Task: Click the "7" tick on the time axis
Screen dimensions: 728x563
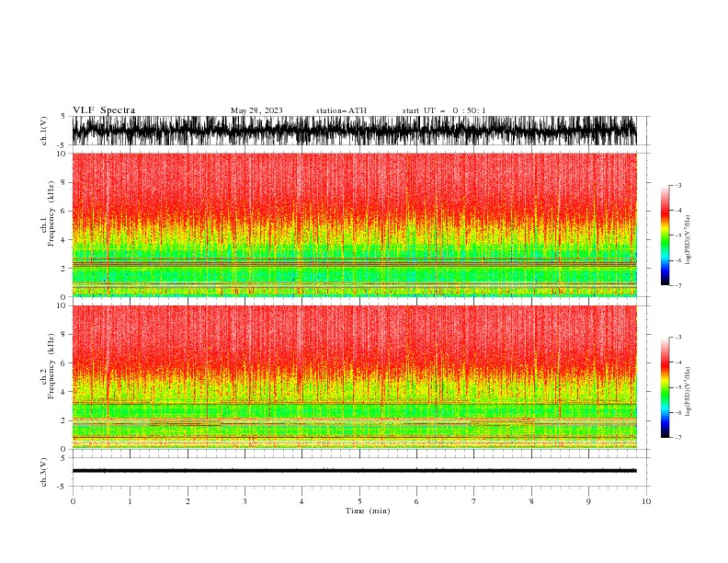Action: click(x=473, y=501)
